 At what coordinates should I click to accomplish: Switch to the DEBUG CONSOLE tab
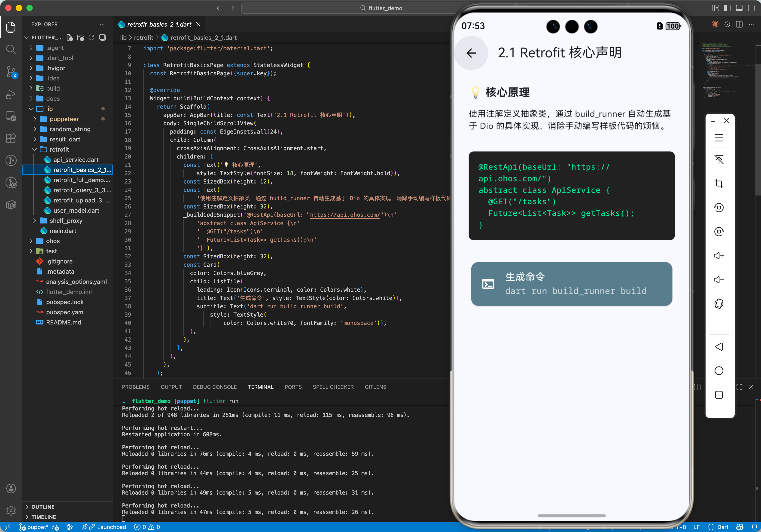tap(214, 387)
